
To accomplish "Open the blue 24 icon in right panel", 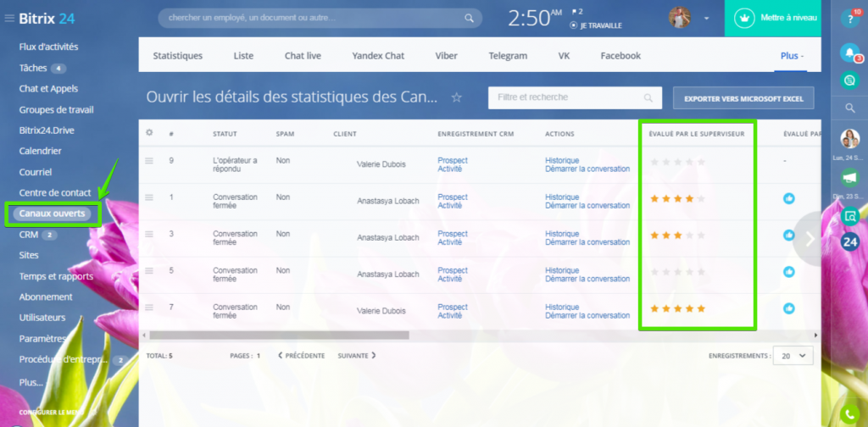I will [849, 241].
